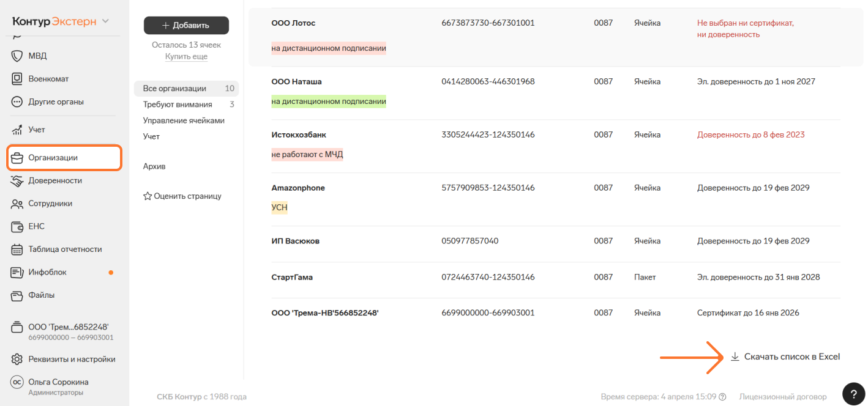Image resolution: width=868 pixels, height=406 pixels.
Task: Open the Инфоблок news icon
Action: click(17, 272)
